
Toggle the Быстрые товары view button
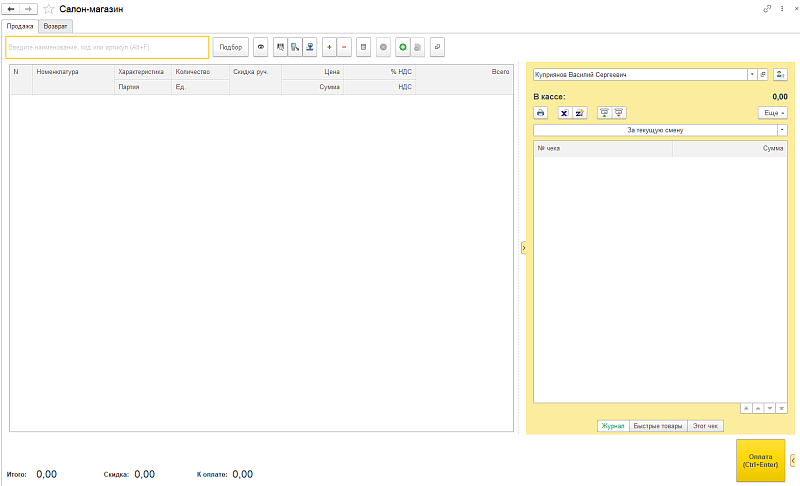[658, 426]
